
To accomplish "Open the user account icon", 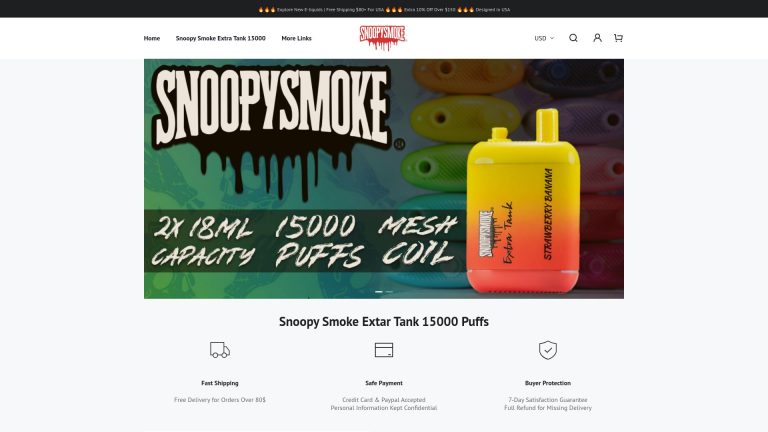I will point(597,38).
